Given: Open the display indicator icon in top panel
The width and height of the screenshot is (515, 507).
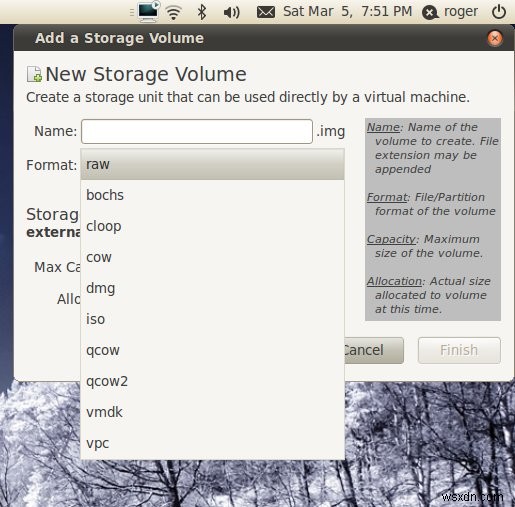Looking at the screenshot, I should pos(149,11).
